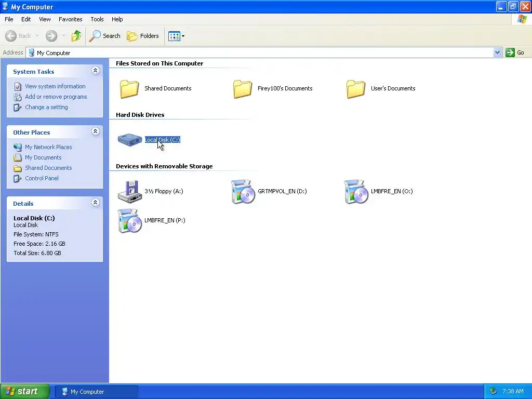The height and width of the screenshot is (399, 532).
Task: Expand the Address bar dropdown
Action: click(497, 52)
